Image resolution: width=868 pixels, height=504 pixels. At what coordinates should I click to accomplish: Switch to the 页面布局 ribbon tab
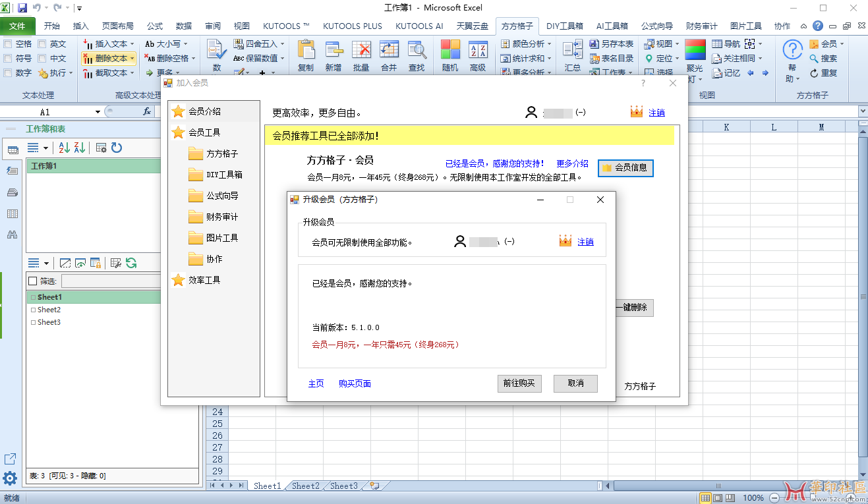click(118, 26)
